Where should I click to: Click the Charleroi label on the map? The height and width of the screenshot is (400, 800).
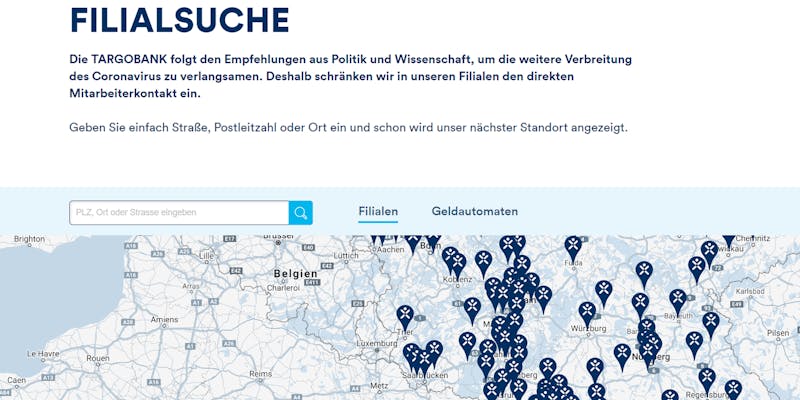(283, 288)
